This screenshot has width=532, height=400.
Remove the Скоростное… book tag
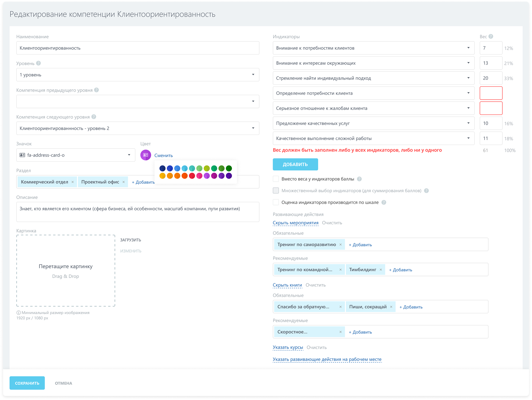(x=341, y=332)
